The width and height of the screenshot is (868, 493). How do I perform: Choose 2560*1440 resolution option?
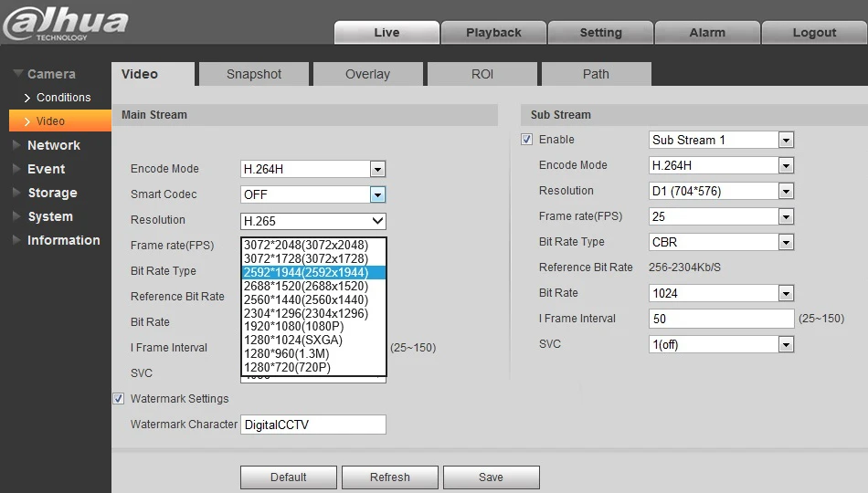[x=313, y=299]
